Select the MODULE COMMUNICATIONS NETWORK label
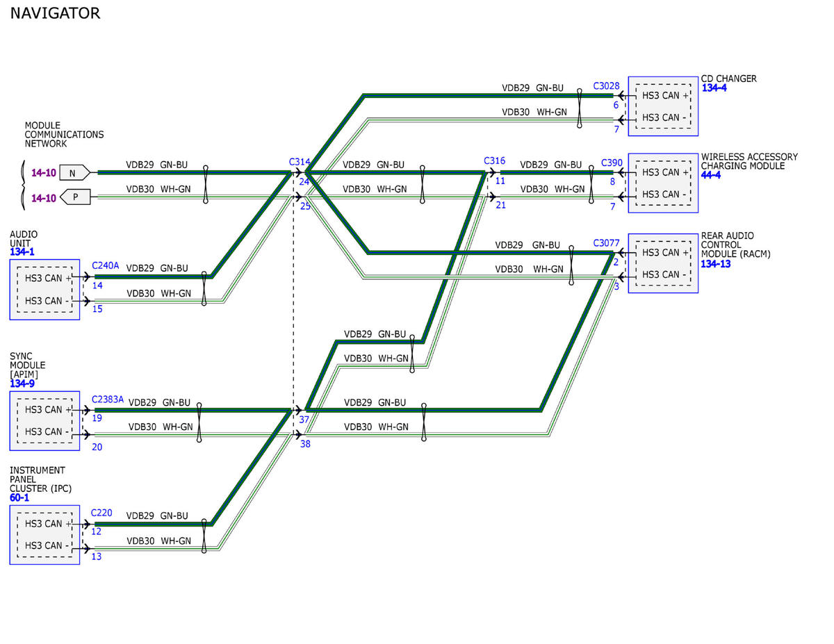This screenshot has width=834, height=644. (x=64, y=135)
